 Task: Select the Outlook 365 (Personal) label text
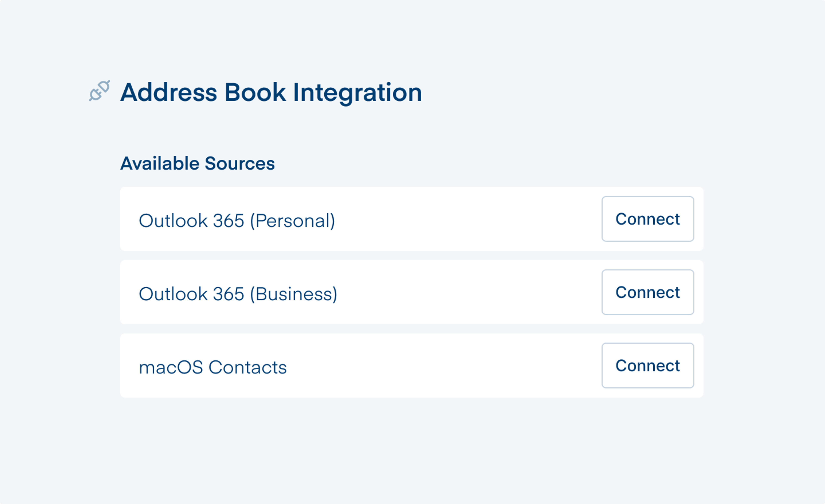click(236, 221)
